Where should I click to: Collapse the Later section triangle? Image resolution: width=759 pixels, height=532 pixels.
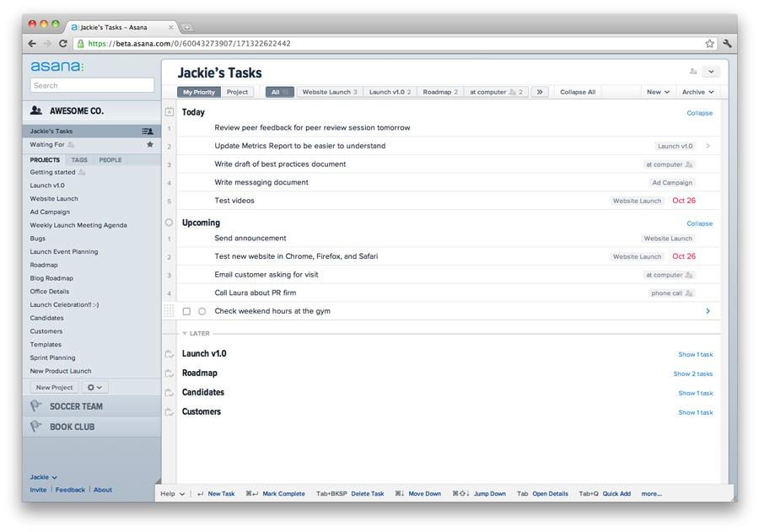coord(185,334)
